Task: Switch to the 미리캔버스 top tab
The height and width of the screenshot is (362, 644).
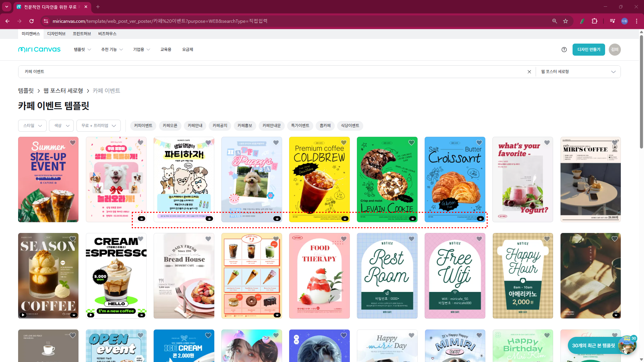Action: click(x=31, y=34)
